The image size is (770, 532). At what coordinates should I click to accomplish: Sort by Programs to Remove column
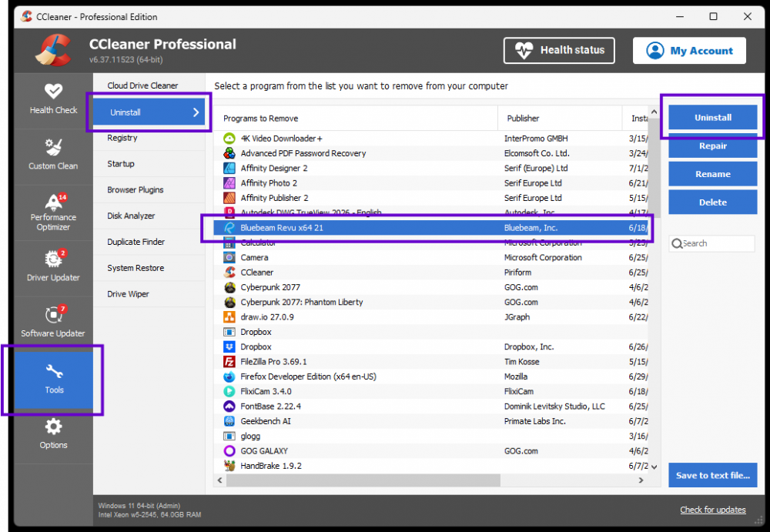[356, 119]
